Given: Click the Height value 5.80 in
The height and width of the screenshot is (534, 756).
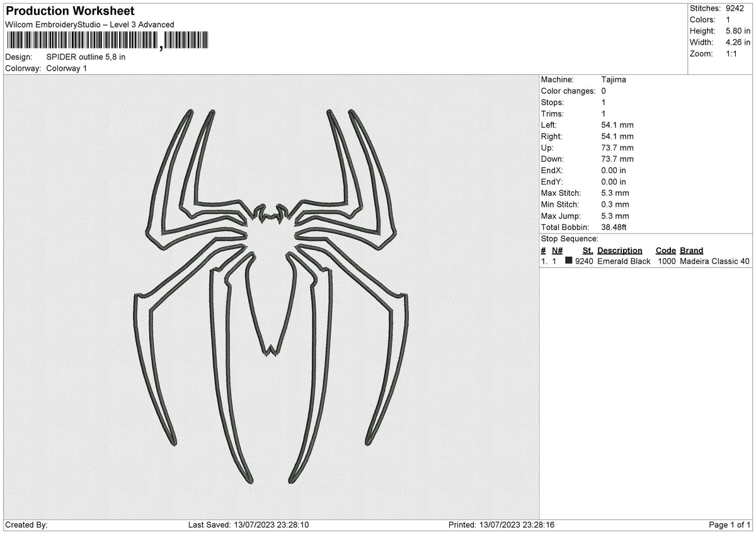Looking at the screenshot, I should (738, 31).
